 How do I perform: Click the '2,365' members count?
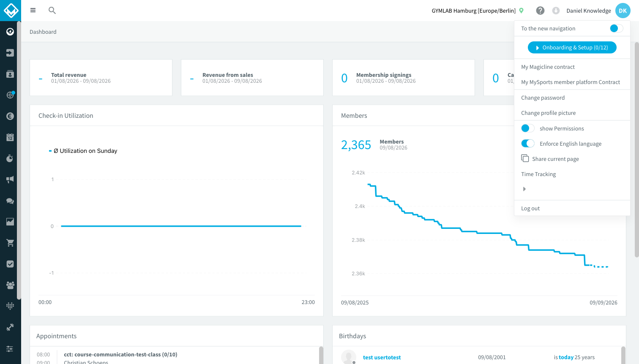[x=356, y=145]
